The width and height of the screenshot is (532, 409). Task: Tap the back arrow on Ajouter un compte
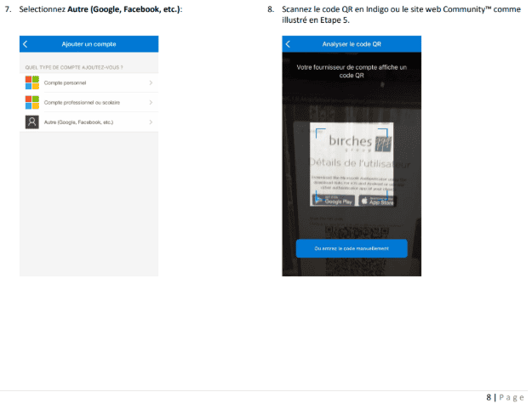pos(26,43)
